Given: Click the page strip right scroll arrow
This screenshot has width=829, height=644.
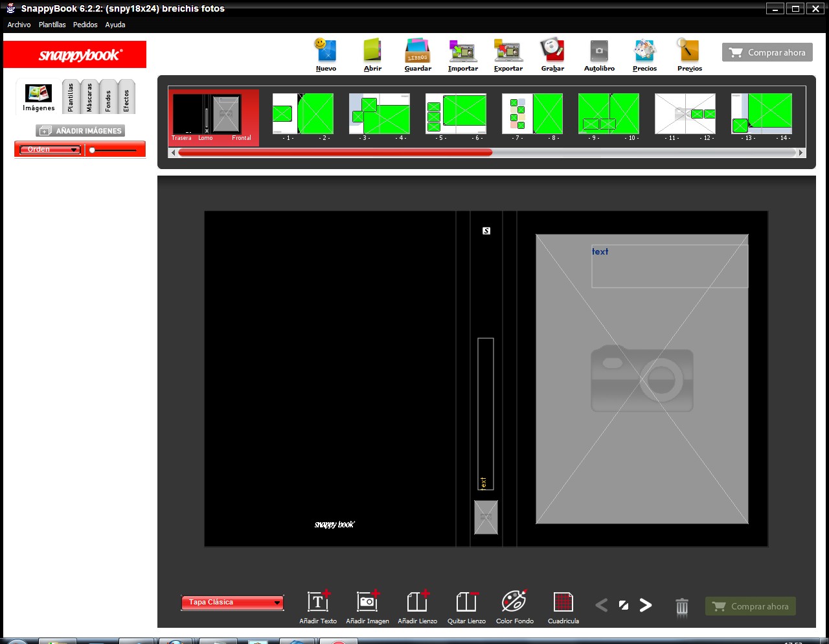Looking at the screenshot, I should 801,153.
